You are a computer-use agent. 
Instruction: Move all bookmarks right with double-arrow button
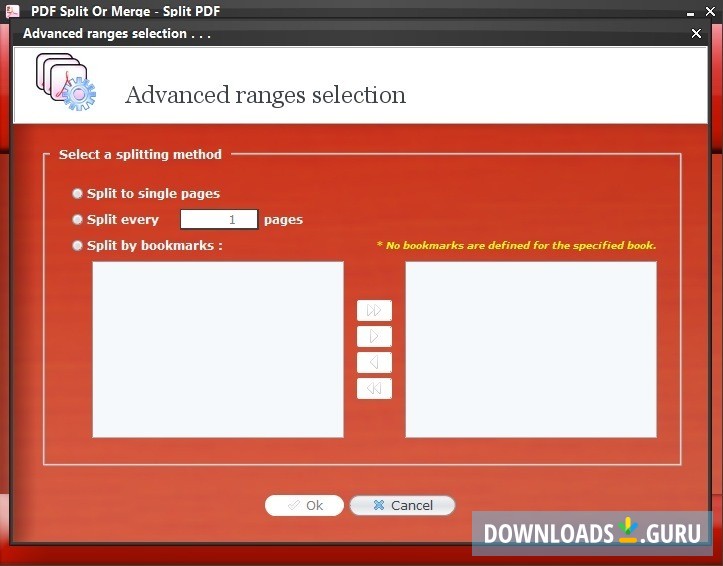(x=374, y=310)
